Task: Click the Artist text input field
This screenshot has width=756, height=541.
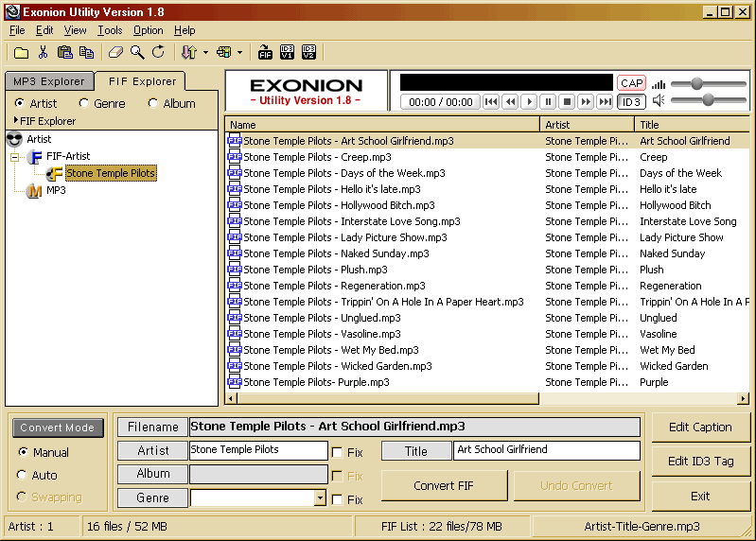Action: click(x=258, y=450)
